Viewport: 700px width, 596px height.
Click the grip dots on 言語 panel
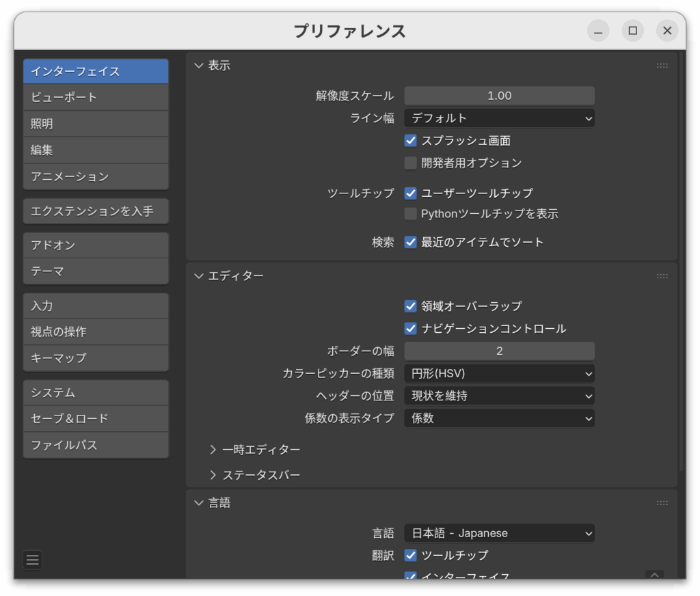click(x=662, y=503)
